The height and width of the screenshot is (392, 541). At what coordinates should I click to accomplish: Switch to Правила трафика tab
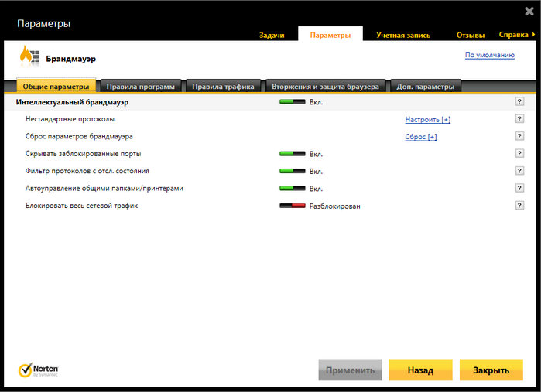pos(223,86)
